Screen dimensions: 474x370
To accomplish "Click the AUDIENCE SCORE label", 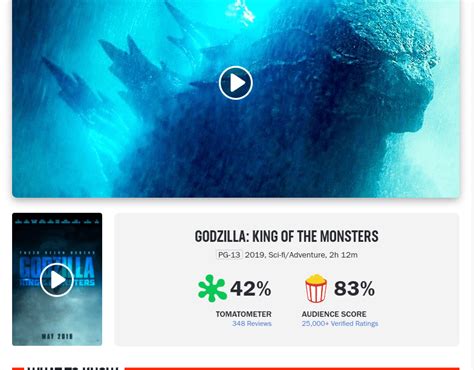I will coord(334,314).
